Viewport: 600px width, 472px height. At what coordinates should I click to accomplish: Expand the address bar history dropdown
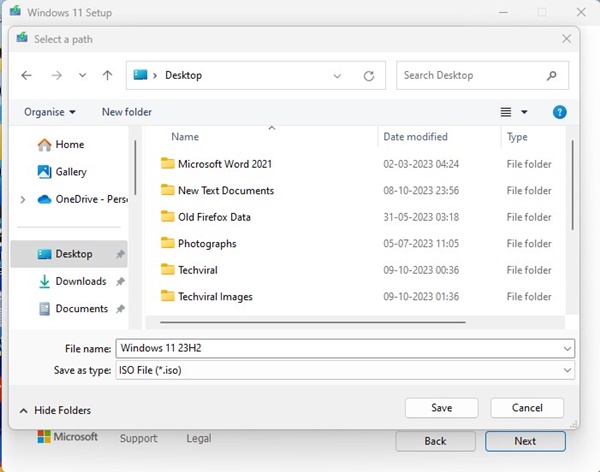(x=337, y=76)
